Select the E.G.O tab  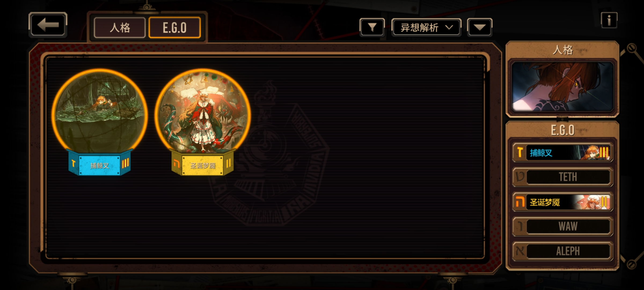pyautogui.click(x=175, y=27)
